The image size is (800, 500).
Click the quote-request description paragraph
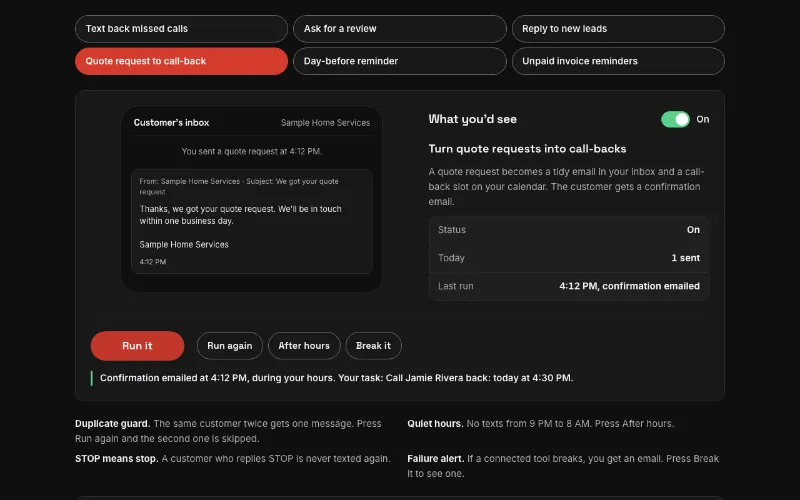(x=566, y=187)
